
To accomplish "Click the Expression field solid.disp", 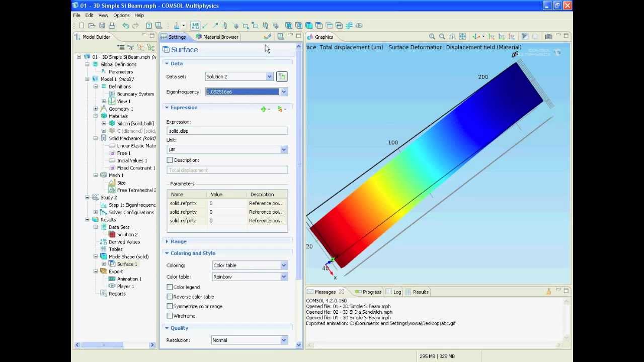I will (x=227, y=131).
